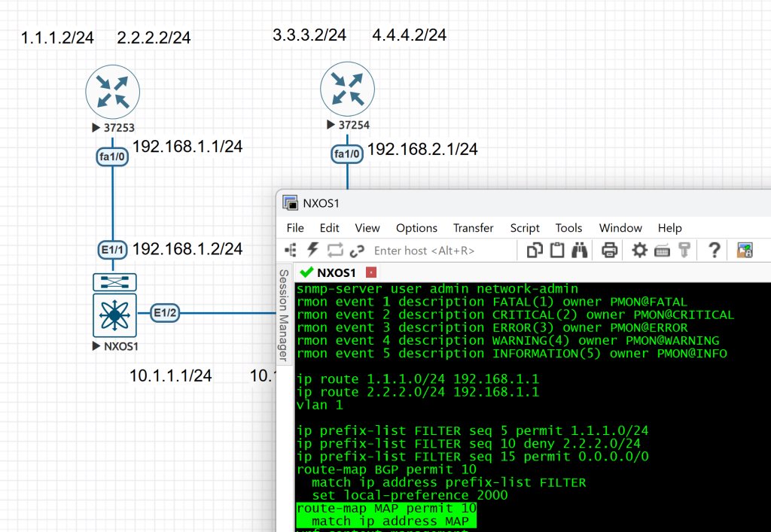Open the Transfer menu

(x=473, y=228)
